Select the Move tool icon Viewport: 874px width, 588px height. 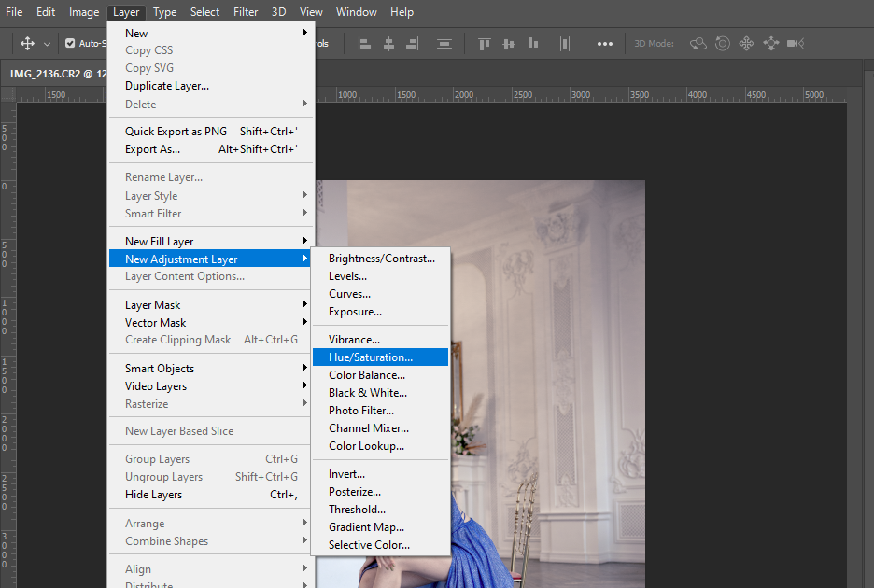pos(27,44)
